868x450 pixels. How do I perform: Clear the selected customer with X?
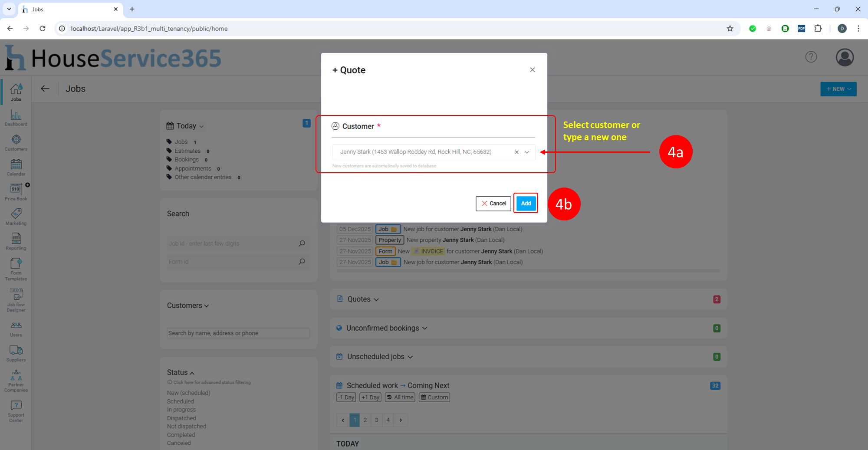coord(516,152)
